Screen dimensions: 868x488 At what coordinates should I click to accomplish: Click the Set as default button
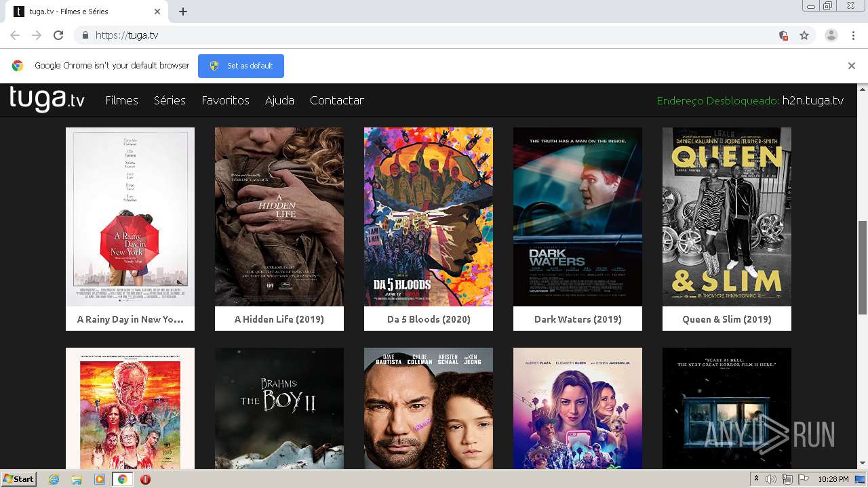click(241, 66)
